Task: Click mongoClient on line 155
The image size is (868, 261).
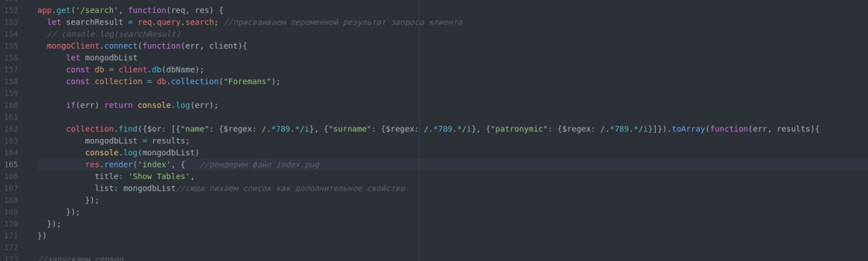Action: [x=73, y=46]
